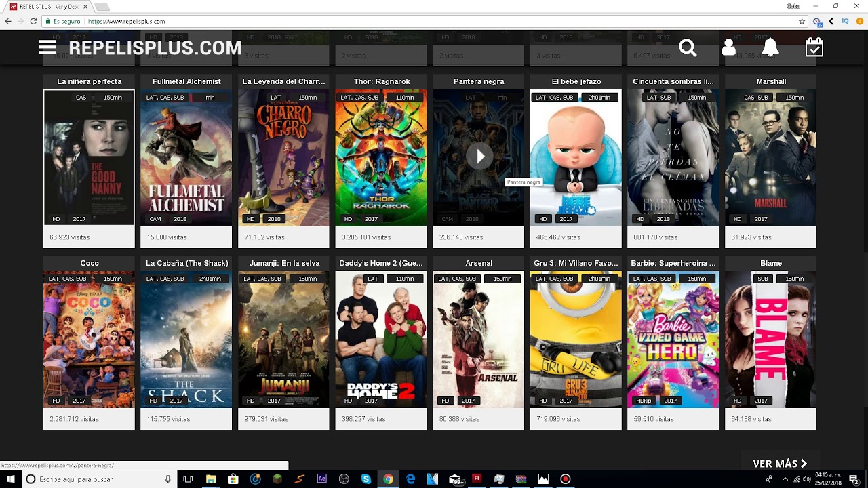Click the taskbar clock showing 04:15 a. m.
Image resolution: width=868 pixels, height=488 pixels.
click(x=829, y=479)
